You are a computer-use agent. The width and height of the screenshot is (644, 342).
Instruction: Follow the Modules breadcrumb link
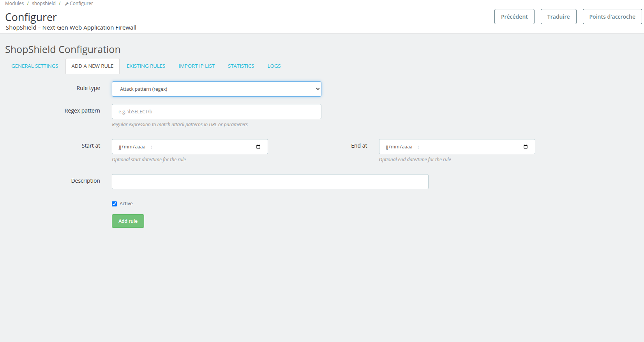point(14,4)
